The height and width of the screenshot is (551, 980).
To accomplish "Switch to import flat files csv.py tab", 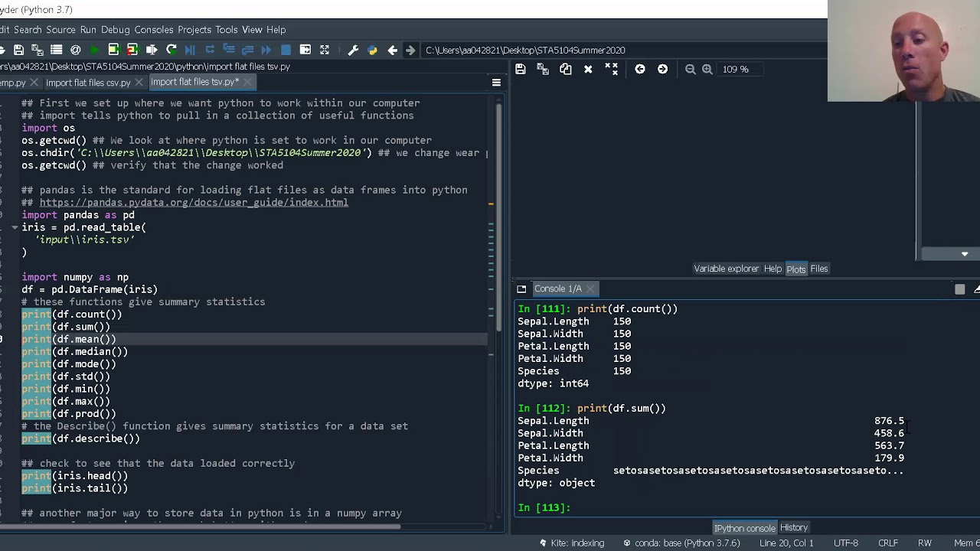I will (x=87, y=82).
